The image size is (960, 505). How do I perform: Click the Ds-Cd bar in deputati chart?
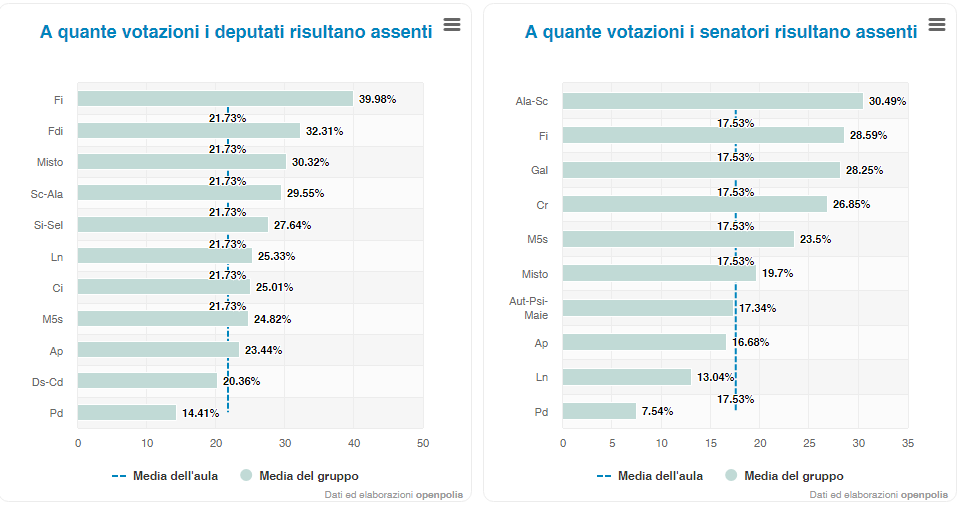147,381
